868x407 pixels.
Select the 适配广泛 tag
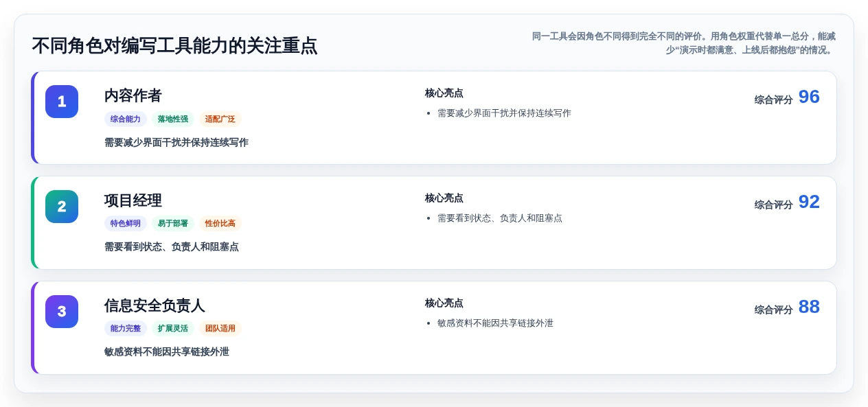pyautogui.click(x=220, y=119)
